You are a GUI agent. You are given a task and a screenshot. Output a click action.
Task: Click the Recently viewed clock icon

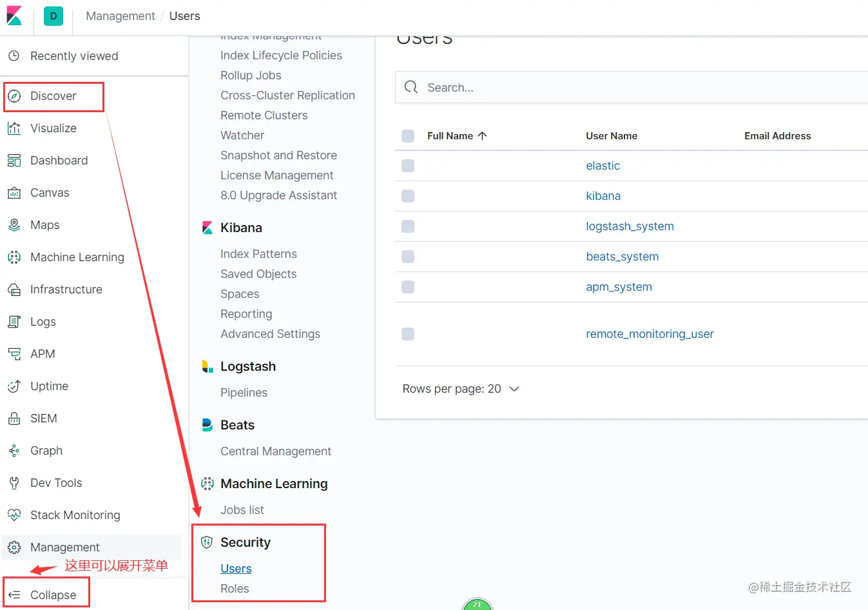point(14,56)
